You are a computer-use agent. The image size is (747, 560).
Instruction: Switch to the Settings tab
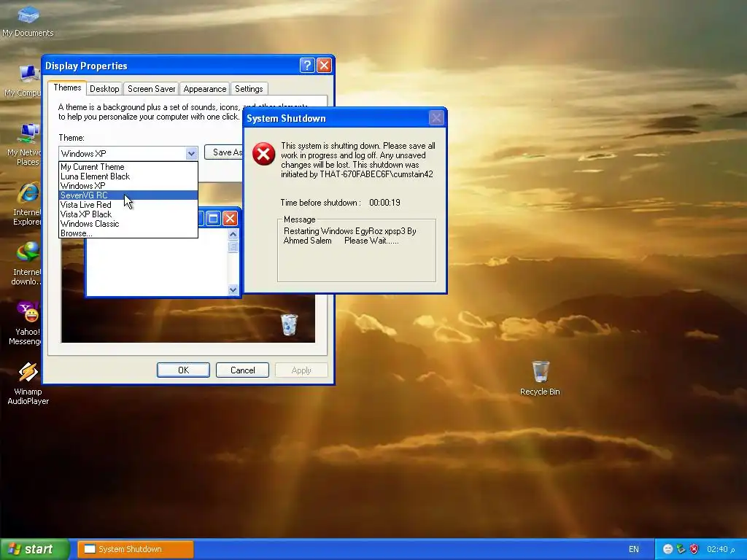coord(249,88)
